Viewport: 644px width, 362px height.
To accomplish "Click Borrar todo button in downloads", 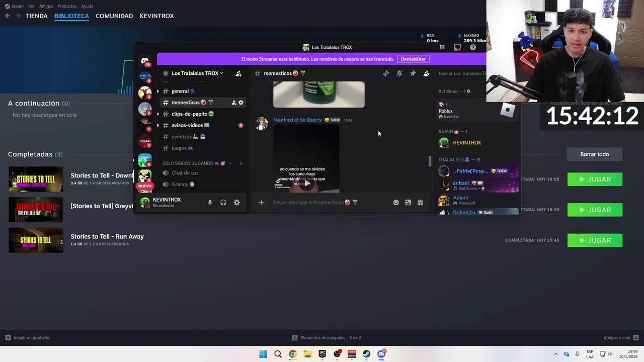I will [595, 154].
